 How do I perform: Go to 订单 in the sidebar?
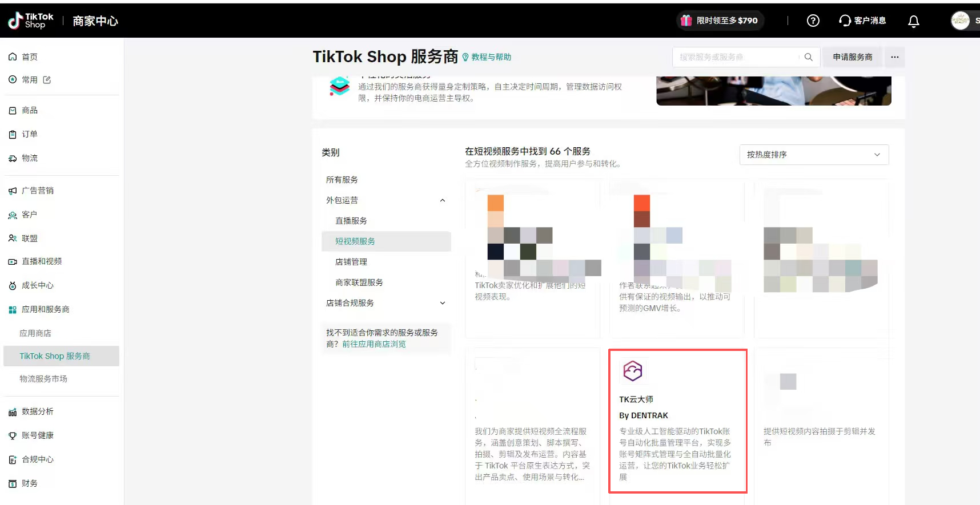click(x=30, y=134)
